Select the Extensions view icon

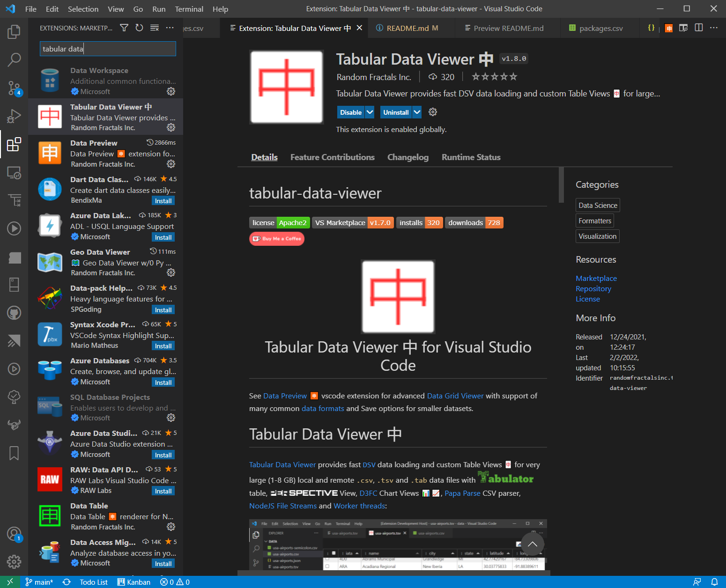pos(14,144)
